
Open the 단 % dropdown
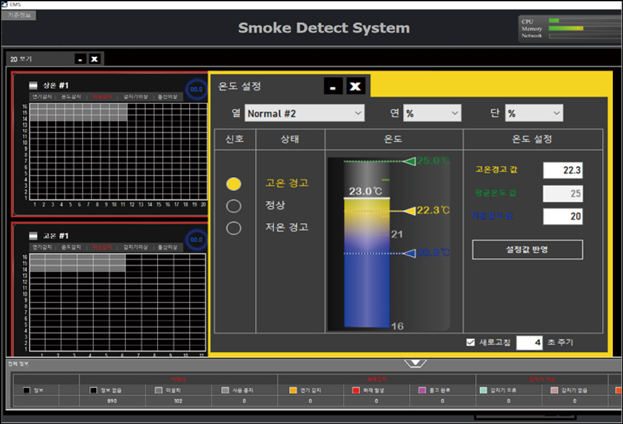click(x=534, y=113)
